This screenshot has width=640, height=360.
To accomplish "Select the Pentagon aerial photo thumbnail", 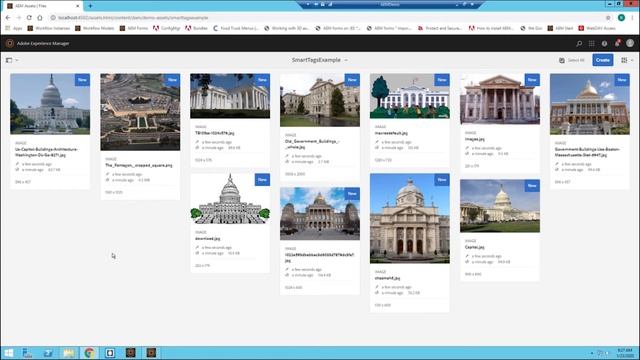I will point(140,112).
